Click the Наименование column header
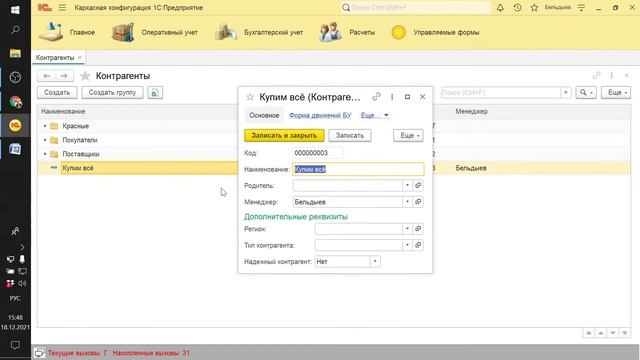Screen dimensions: 640x360 pyautogui.click(x=63, y=111)
